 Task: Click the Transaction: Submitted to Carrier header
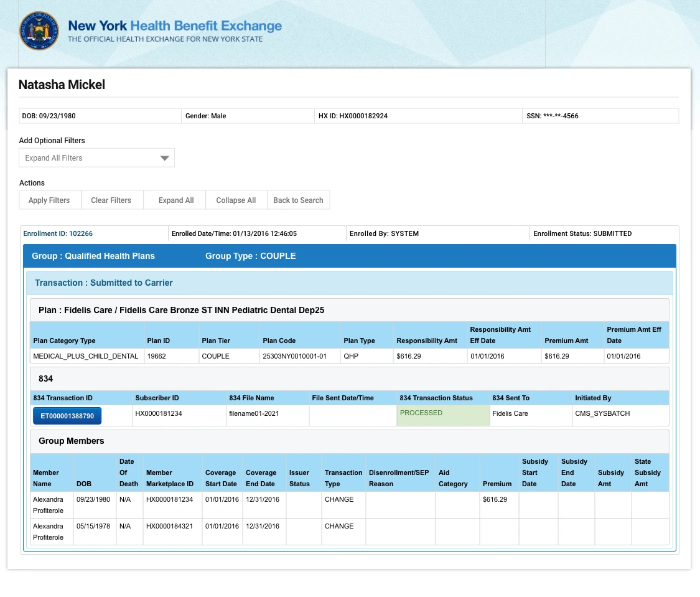pos(104,283)
